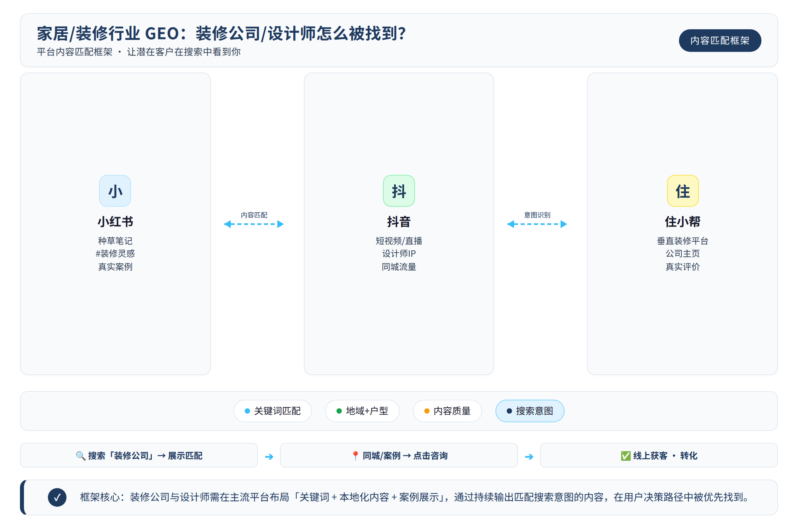Click the main title 家居/装修行业 GEO
Viewport: 798px width, 532px height.
[221, 34]
